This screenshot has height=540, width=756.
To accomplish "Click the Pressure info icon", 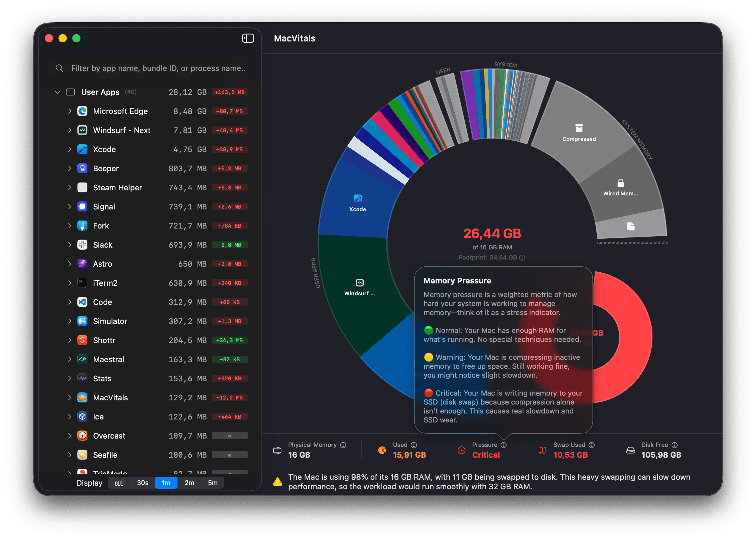I will pos(504,445).
